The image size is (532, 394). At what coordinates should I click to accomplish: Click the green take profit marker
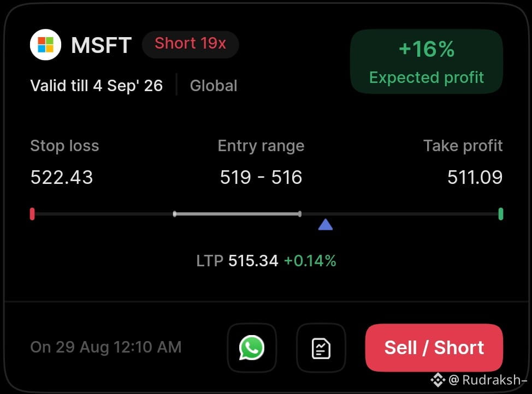pos(500,214)
